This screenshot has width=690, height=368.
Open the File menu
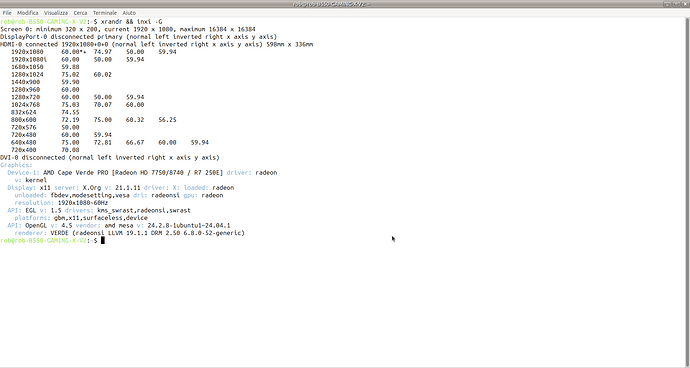point(7,13)
